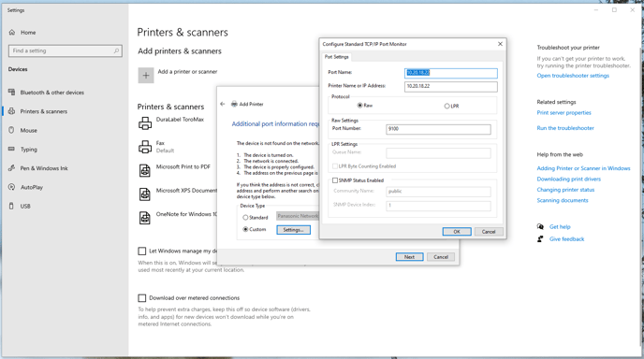Select OneNote for Windows 10 printer icon
Image resolution: width=644 pixels, height=359 pixels.
point(145,218)
